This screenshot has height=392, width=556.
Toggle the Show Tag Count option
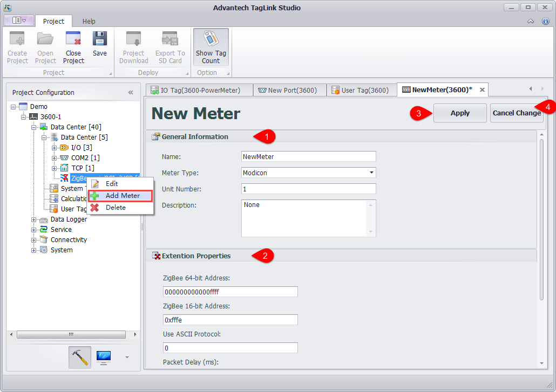pos(211,47)
